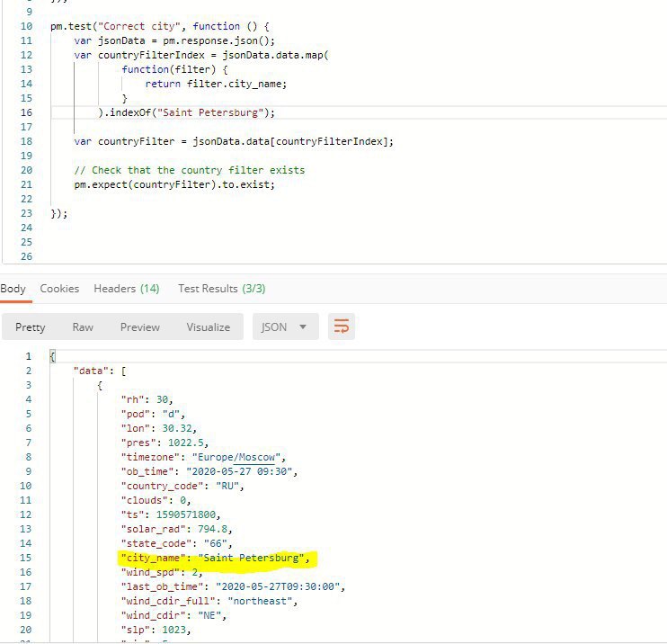Click the pm.expect(countryFilter).to.exist line
The image size is (667, 644).
174,184
